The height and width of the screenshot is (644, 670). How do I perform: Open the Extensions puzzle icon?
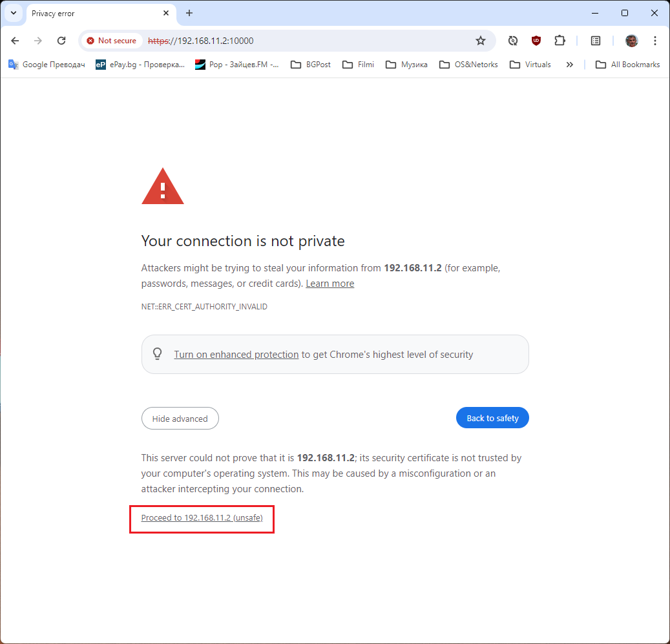560,41
